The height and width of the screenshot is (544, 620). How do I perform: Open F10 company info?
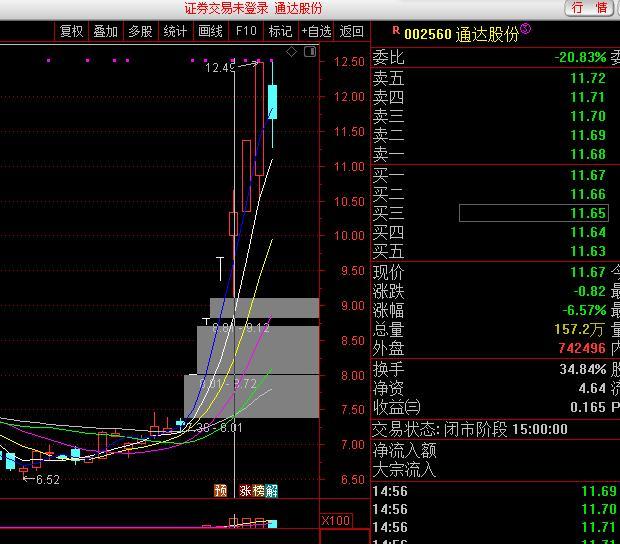[246, 31]
